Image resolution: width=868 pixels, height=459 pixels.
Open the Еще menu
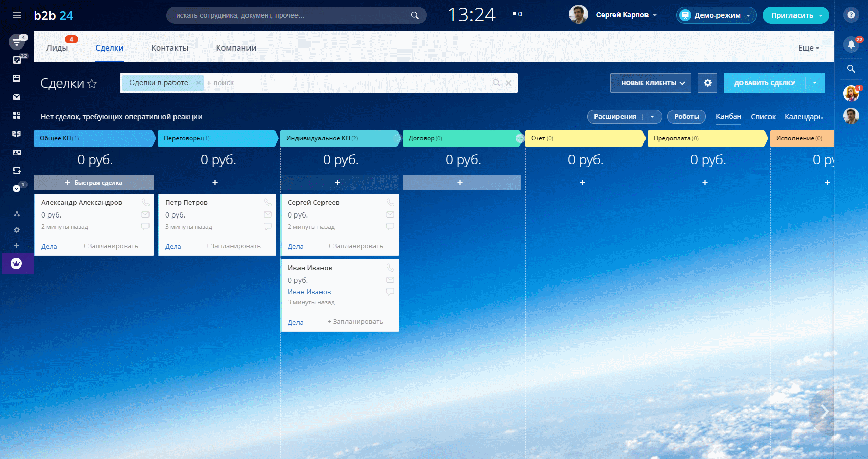click(808, 47)
